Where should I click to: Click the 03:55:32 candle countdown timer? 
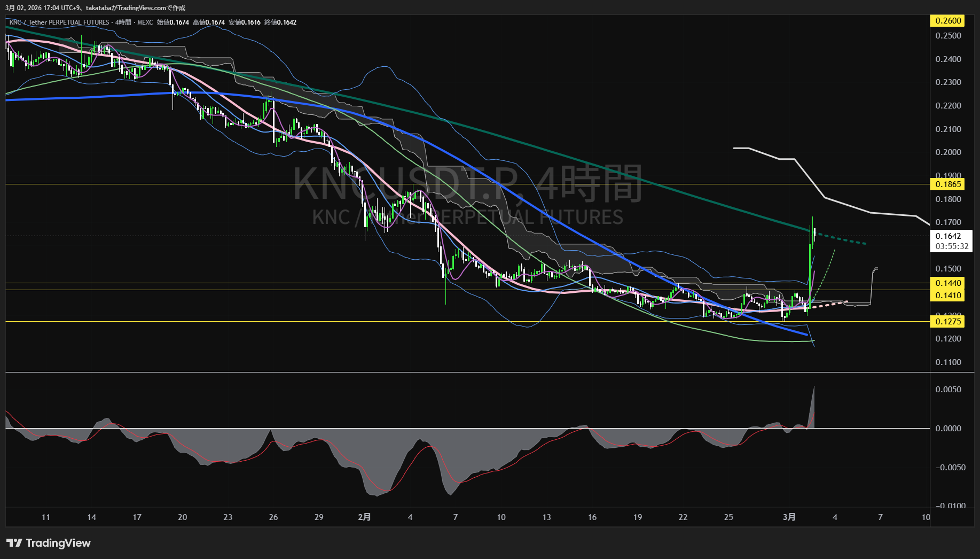[x=951, y=246]
